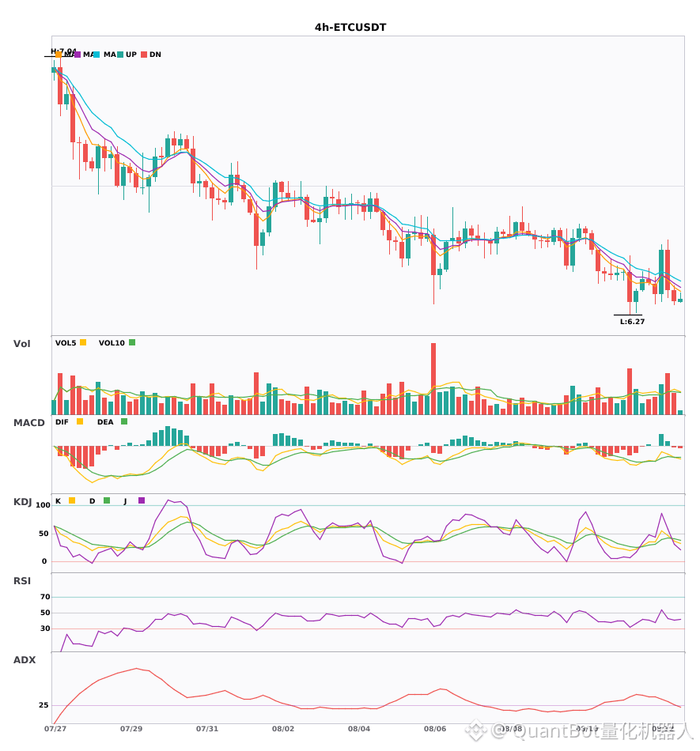Click the KDJ axis value 0
The height and width of the screenshot is (751, 700).
[44, 561]
